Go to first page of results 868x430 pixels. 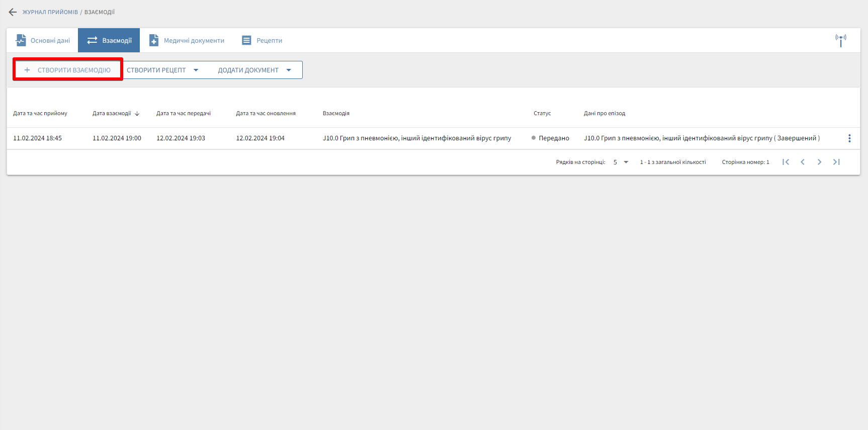coord(786,162)
